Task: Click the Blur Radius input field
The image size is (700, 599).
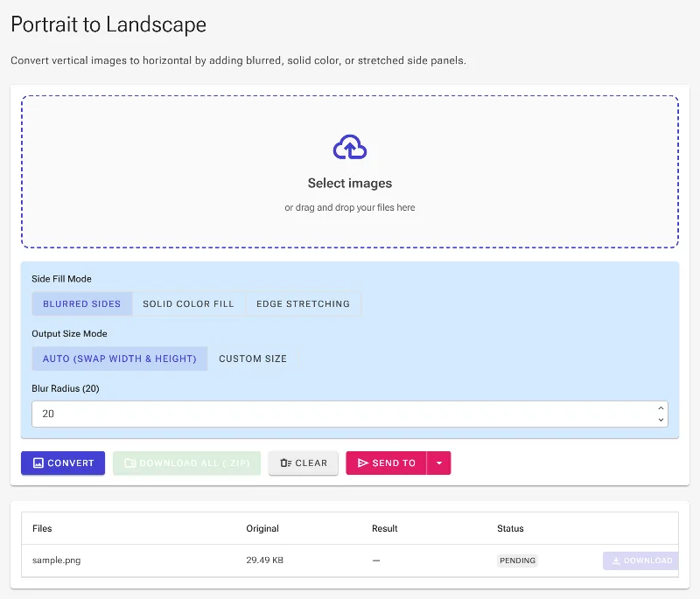Action: pyautogui.click(x=350, y=414)
